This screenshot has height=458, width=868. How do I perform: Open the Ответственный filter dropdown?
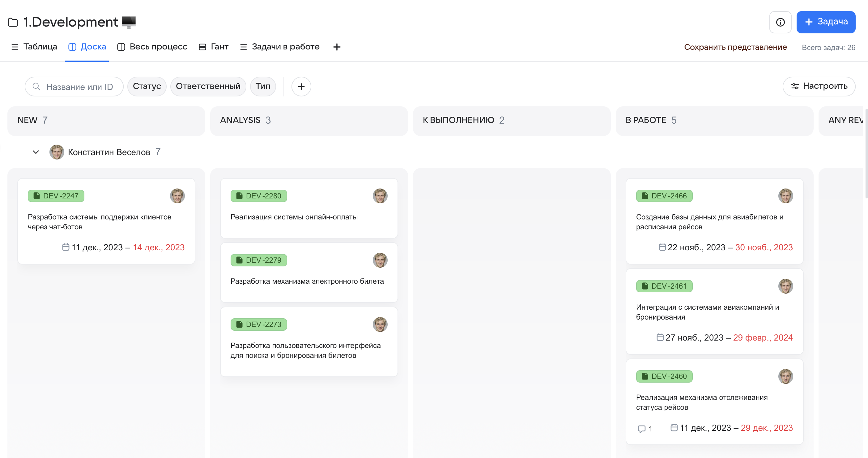pyautogui.click(x=208, y=86)
